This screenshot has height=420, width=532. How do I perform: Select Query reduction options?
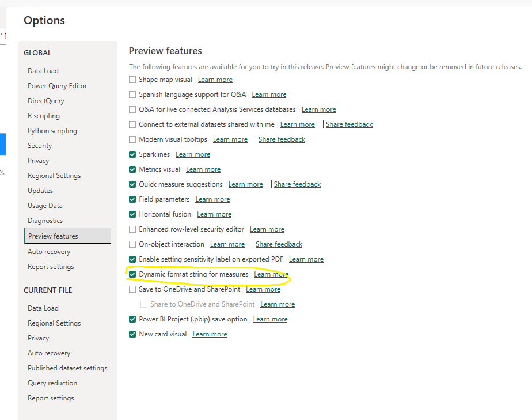pos(52,383)
